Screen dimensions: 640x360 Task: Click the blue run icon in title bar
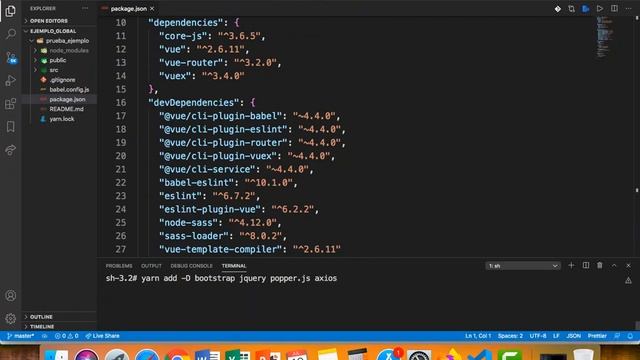[x=586, y=9]
